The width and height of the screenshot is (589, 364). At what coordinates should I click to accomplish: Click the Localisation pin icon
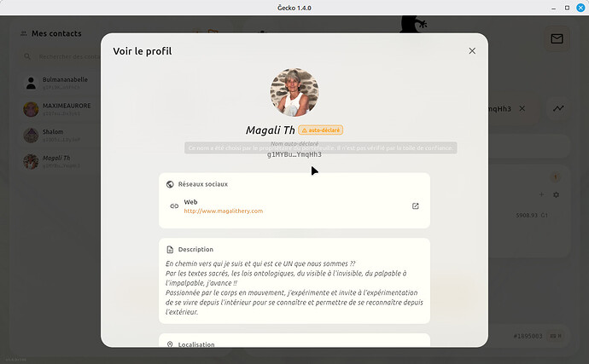[x=170, y=344]
